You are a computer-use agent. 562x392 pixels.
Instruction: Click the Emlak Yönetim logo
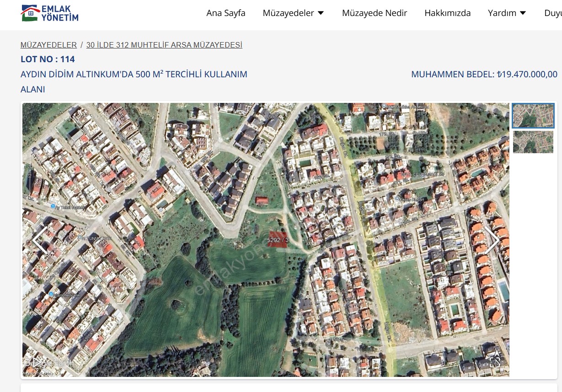[x=50, y=13]
